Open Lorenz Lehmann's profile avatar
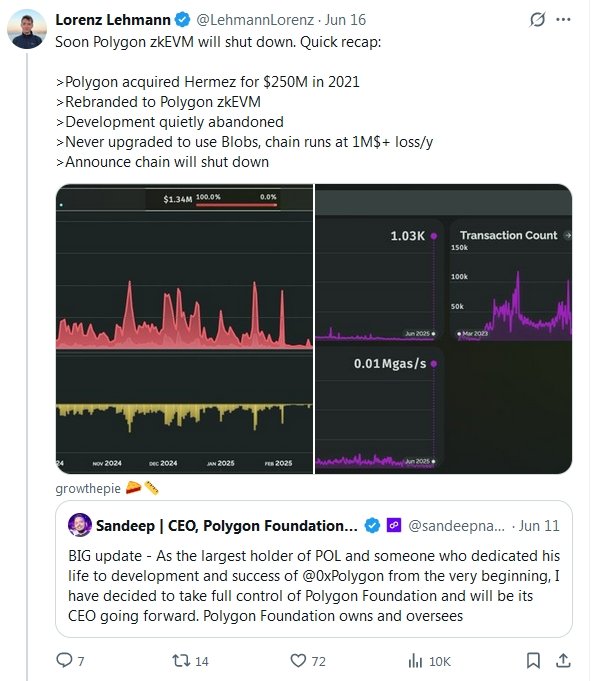 pyautogui.click(x=27, y=29)
